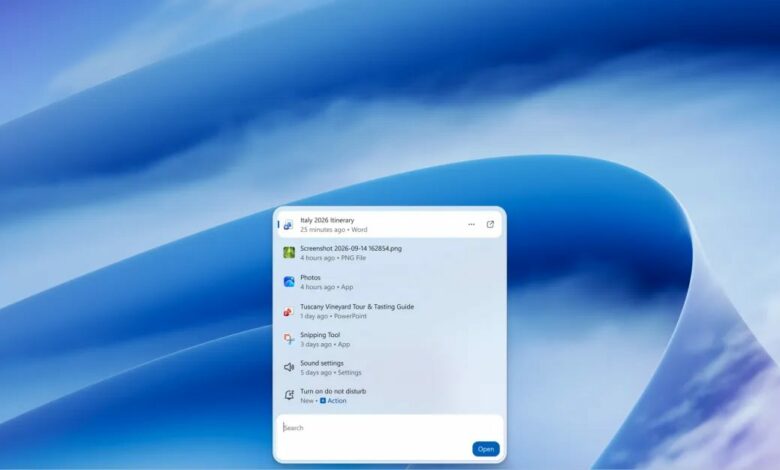
Task: Click the PNG thumbnail for Screenshot 2026-09-14
Action: pyautogui.click(x=289, y=253)
